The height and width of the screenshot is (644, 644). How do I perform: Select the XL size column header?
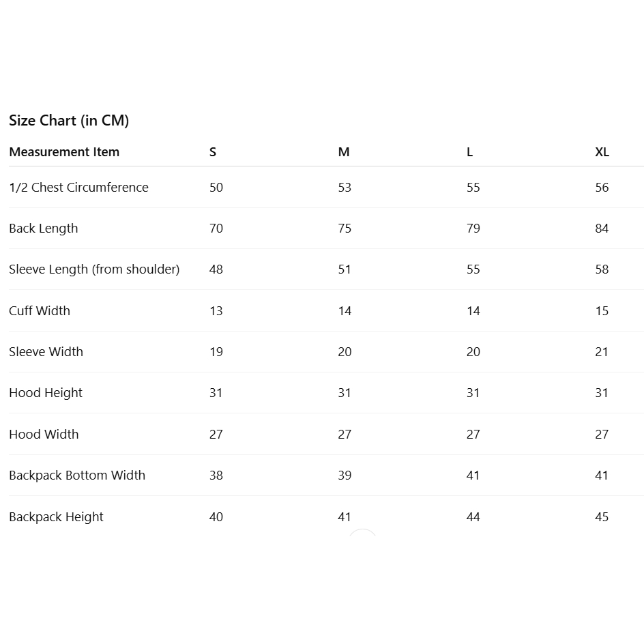602,152
